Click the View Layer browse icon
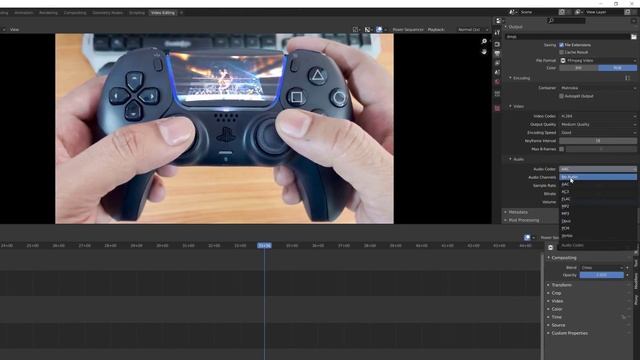 (578, 12)
